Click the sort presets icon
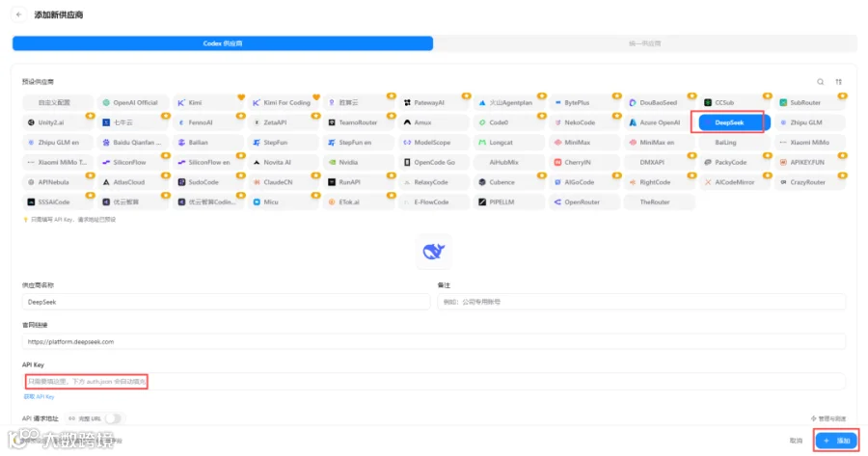Image resolution: width=868 pixels, height=456 pixels. coord(839,82)
